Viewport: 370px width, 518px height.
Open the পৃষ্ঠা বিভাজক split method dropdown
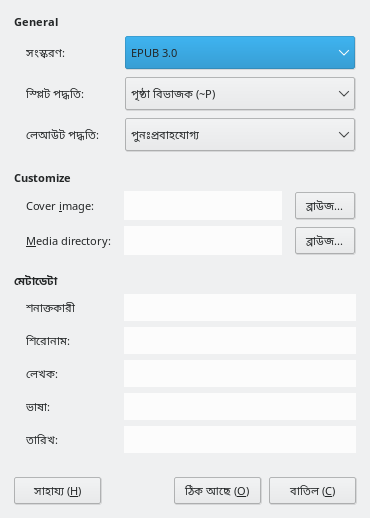coord(240,94)
